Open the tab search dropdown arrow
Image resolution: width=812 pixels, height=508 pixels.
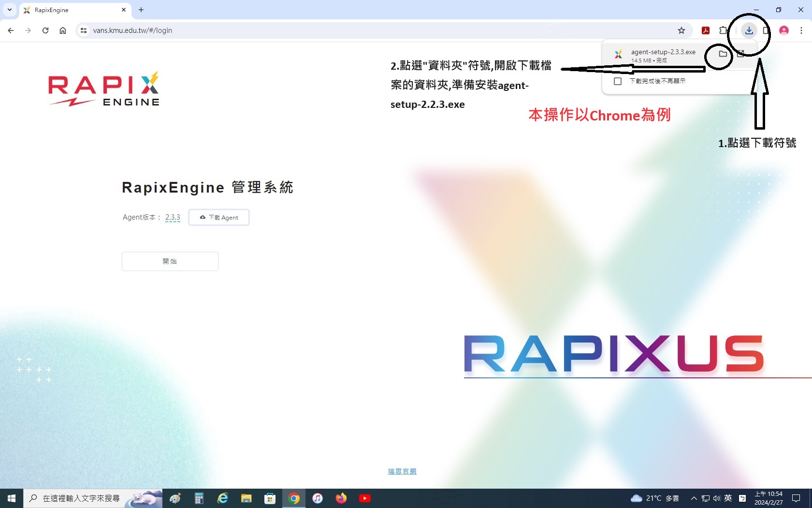[x=9, y=10]
